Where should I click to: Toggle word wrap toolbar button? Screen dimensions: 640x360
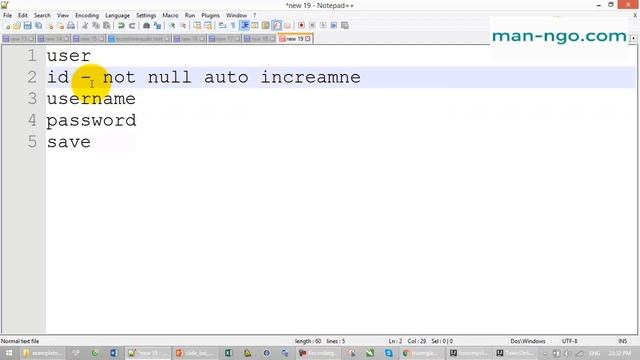coord(222,26)
